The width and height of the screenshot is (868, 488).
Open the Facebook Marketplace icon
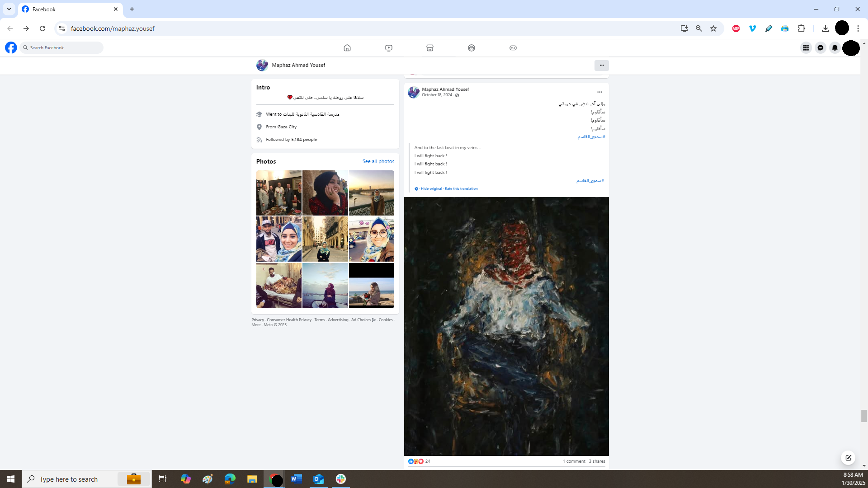pos(430,48)
